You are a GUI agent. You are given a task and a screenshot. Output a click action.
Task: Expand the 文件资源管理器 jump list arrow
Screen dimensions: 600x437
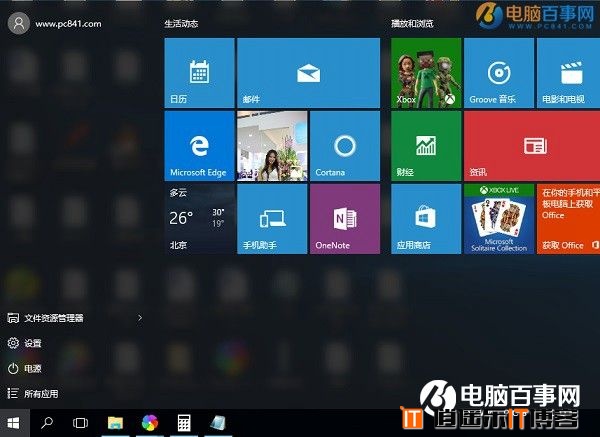pos(140,318)
